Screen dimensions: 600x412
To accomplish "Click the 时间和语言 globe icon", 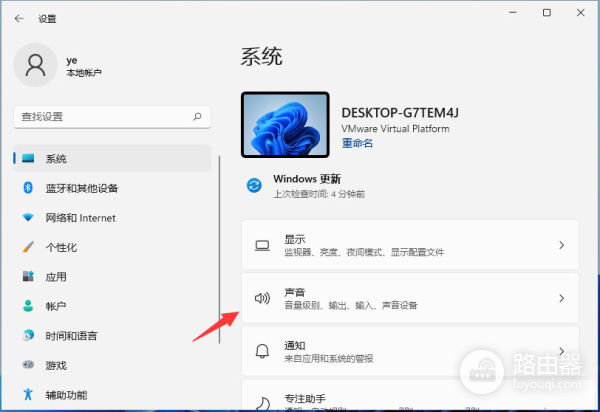I will (29, 335).
